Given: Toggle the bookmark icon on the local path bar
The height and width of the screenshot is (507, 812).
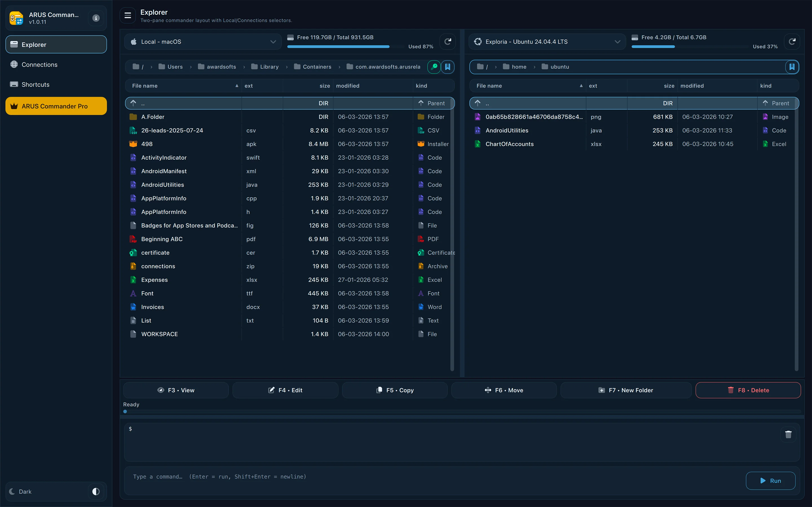Looking at the screenshot, I should click(448, 67).
